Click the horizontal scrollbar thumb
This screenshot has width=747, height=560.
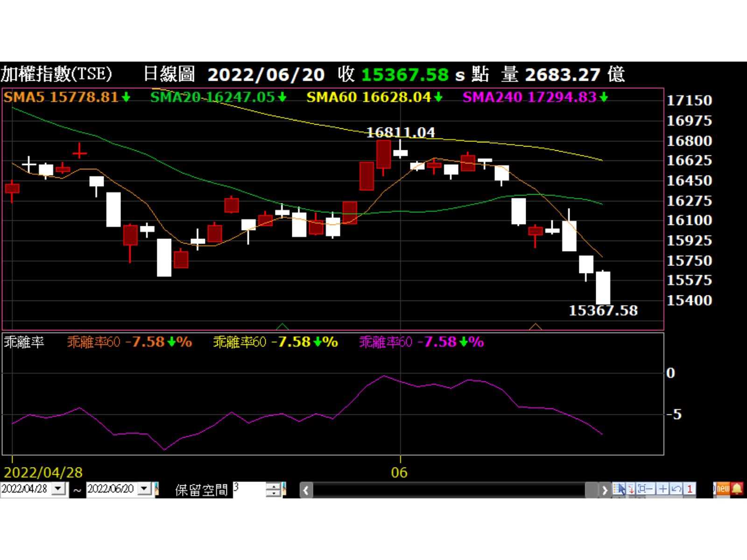[x=591, y=490]
